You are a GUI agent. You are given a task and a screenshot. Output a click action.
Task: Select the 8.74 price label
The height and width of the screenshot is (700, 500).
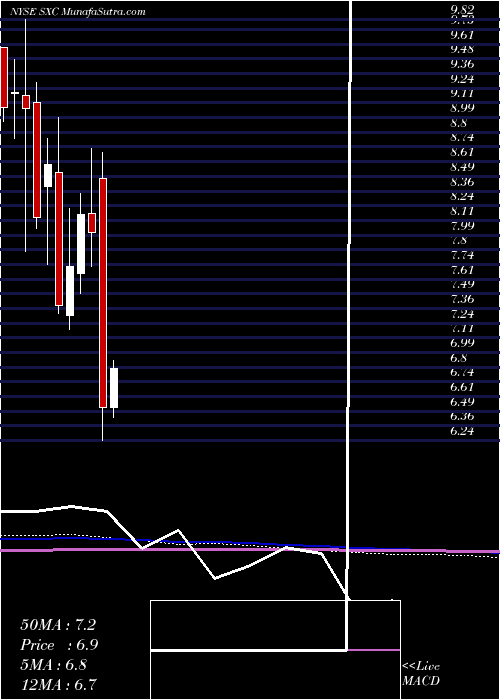tap(462, 138)
